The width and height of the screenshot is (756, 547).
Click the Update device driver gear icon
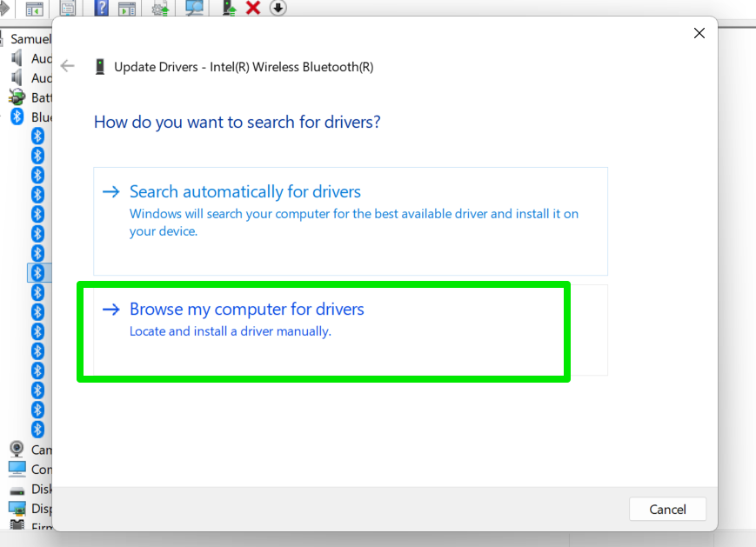tap(160, 8)
